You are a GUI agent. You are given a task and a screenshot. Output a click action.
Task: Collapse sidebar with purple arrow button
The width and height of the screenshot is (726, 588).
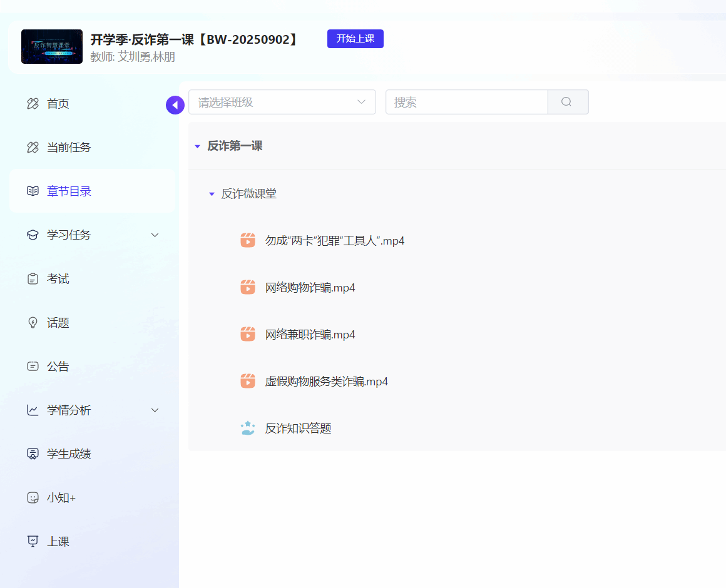coord(175,105)
